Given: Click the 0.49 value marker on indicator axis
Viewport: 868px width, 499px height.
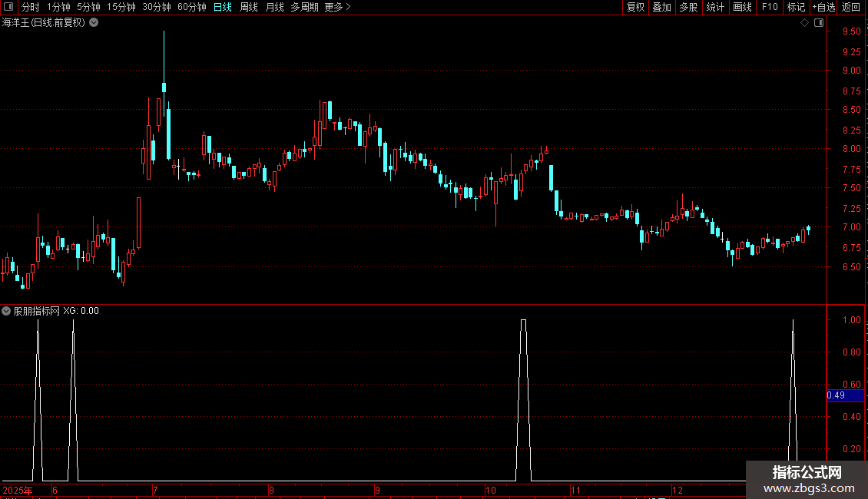Looking at the screenshot, I should (845, 395).
